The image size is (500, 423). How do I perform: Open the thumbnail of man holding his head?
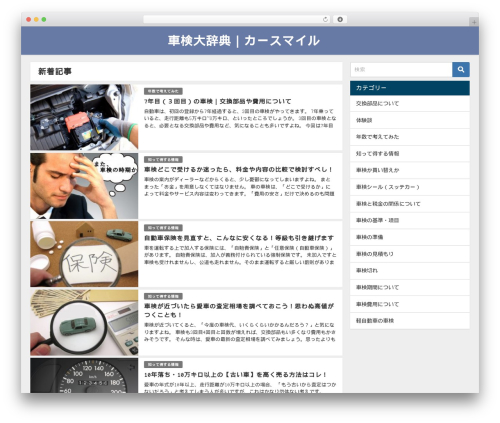[84, 186]
